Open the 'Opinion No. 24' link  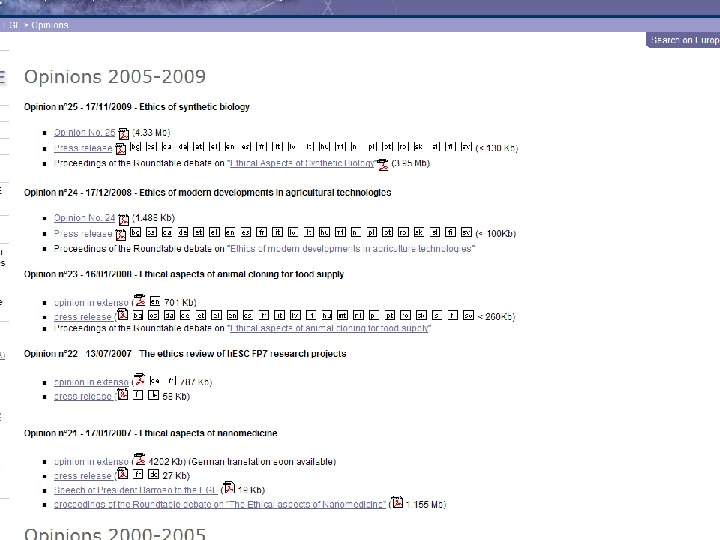click(84, 218)
